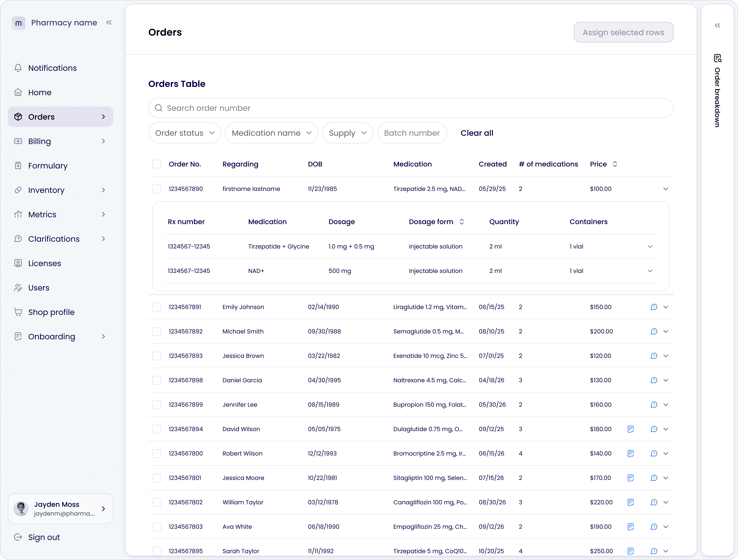Open comment icon for David Wilson order
Viewport: 738px width, 560px height.
point(654,429)
